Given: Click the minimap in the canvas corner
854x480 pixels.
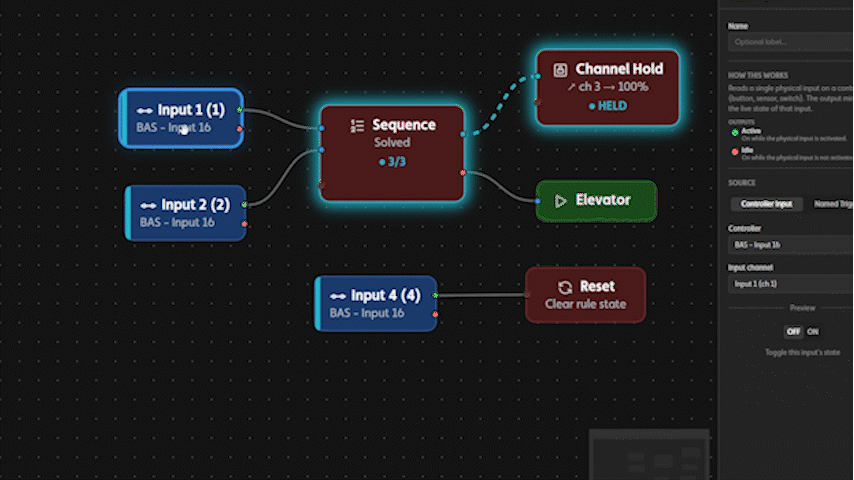Looking at the screenshot, I should click(649, 454).
